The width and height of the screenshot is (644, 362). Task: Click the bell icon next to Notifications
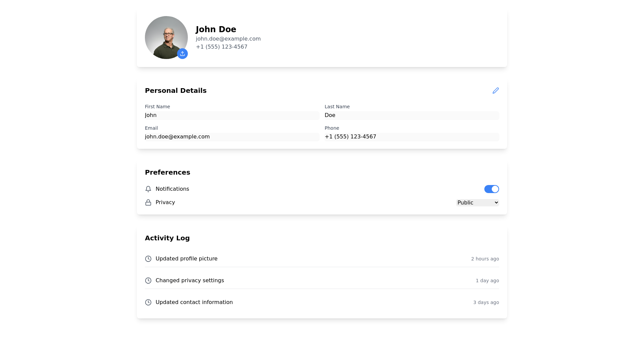(x=148, y=189)
